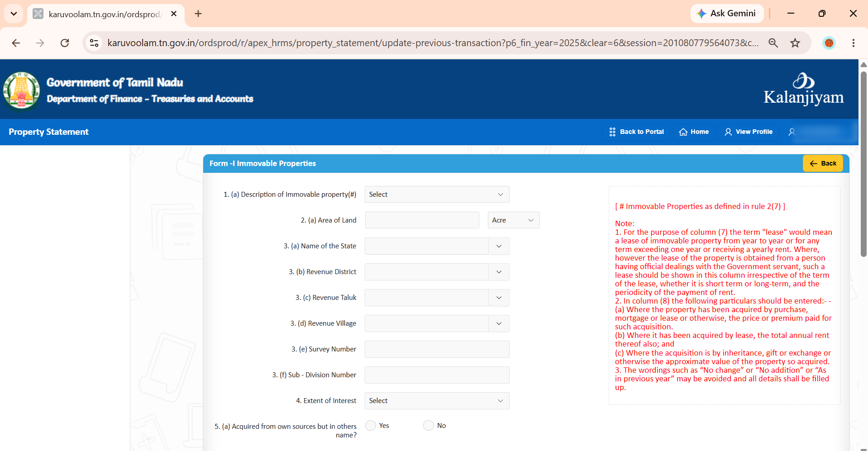Screen dimensions: 868x451
Task: Open View Profile
Action: (749, 132)
